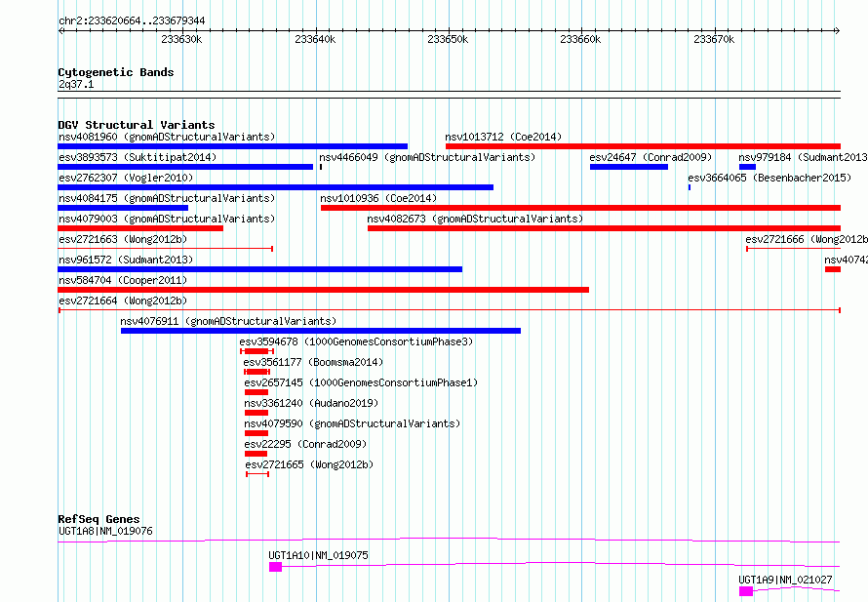868x602 pixels.
Task: Select the blue bar under esv2762307
Action: (275, 187)
